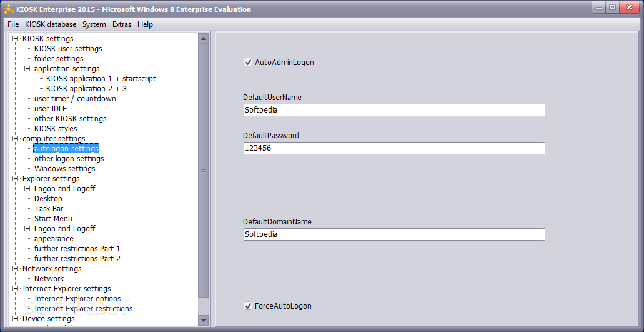Screen dimensions: 644x332
Task: Select folder settings in the tree
Action: point(59,59)
